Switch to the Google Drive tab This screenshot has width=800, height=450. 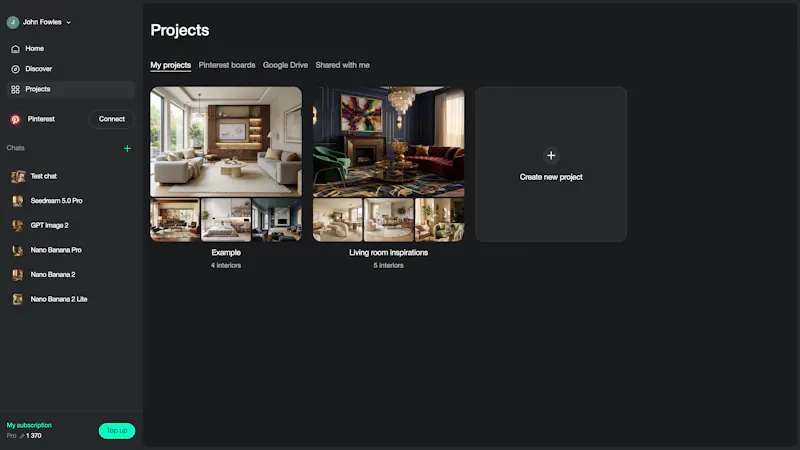285,65
